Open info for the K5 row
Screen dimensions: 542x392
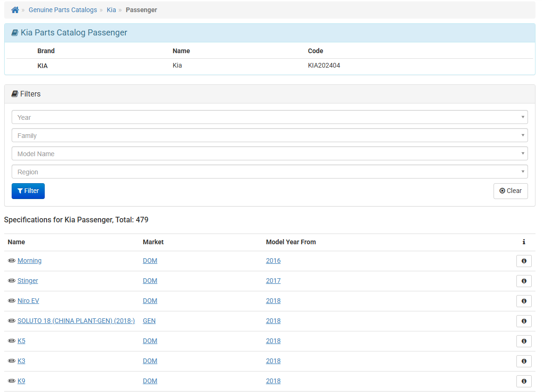524,341
